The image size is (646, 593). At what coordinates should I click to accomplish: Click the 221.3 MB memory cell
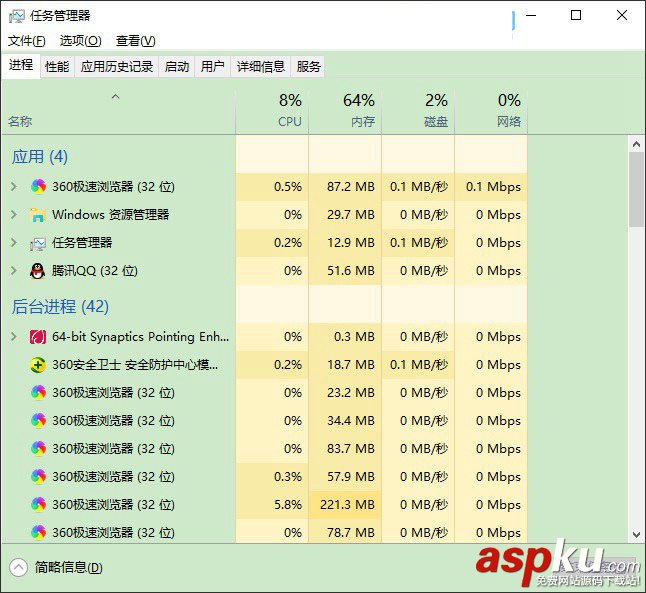coord(345,505)
